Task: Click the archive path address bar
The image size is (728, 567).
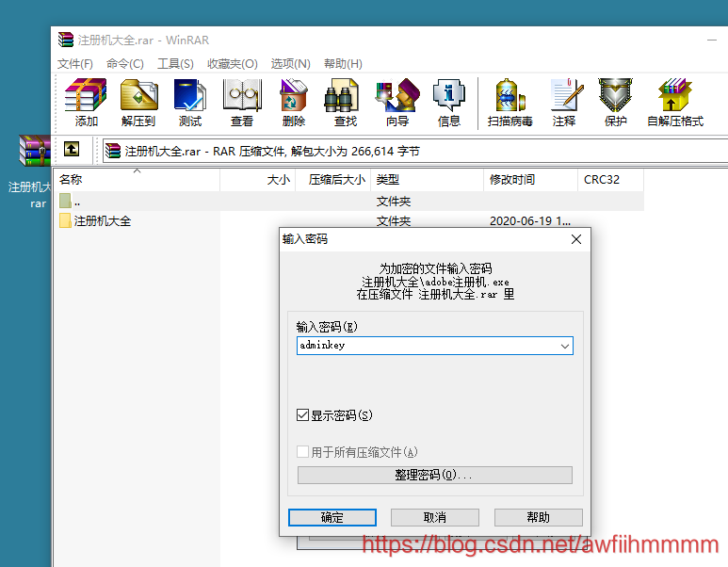Action: (414, 151)
